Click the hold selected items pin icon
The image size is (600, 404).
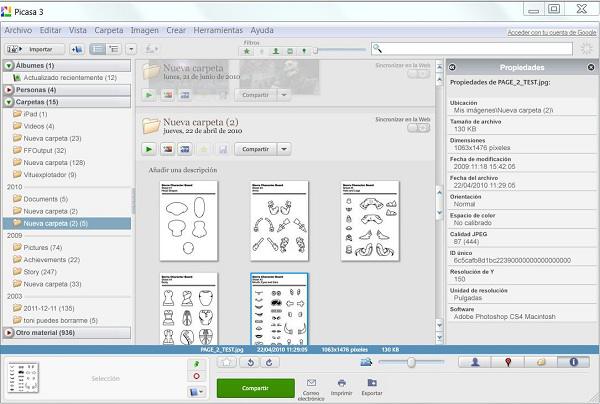click(x=197, y=364)
